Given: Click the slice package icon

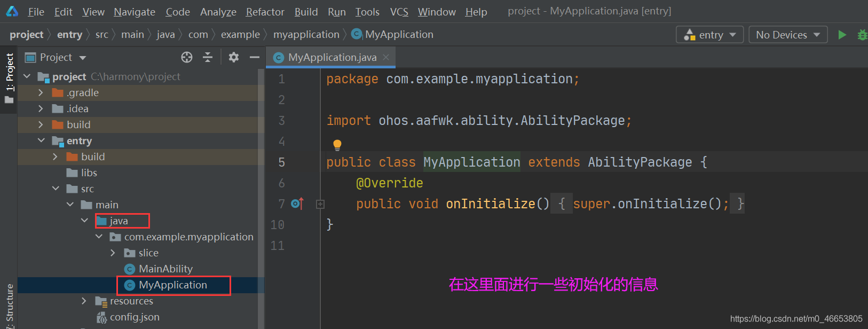Looking at the screenshot, I should point(130,253).
